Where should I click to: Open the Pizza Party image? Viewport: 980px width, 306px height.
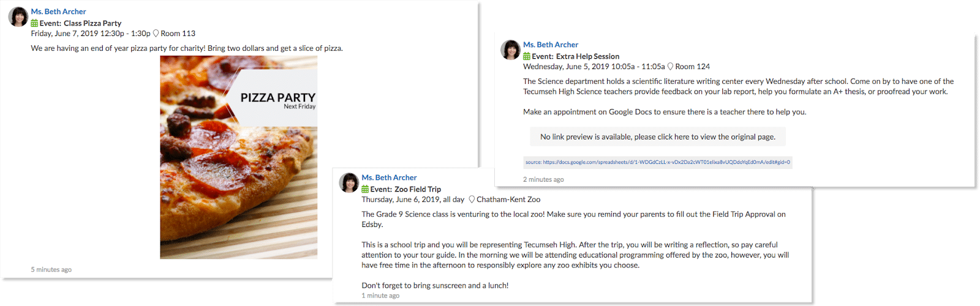coord(238,157)
